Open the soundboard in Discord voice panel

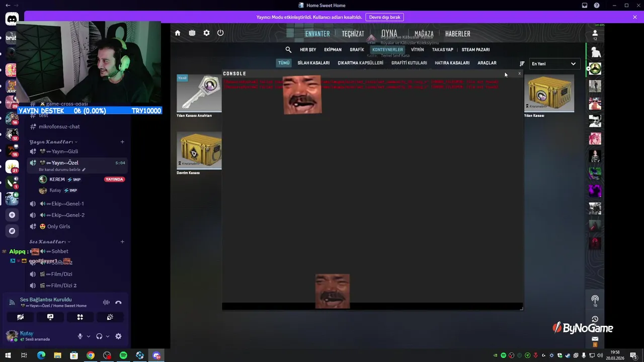pos(110,317)
